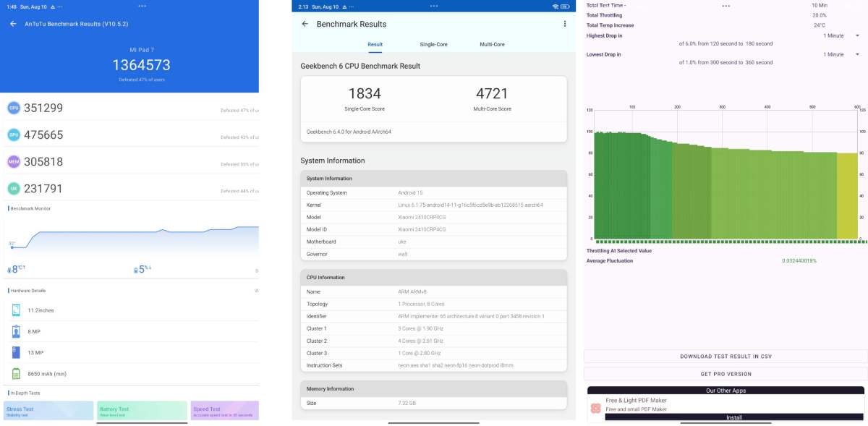Tap the Mi Pad 7 device name
This screenshot has height=426, width=868.
click(141, 49)
